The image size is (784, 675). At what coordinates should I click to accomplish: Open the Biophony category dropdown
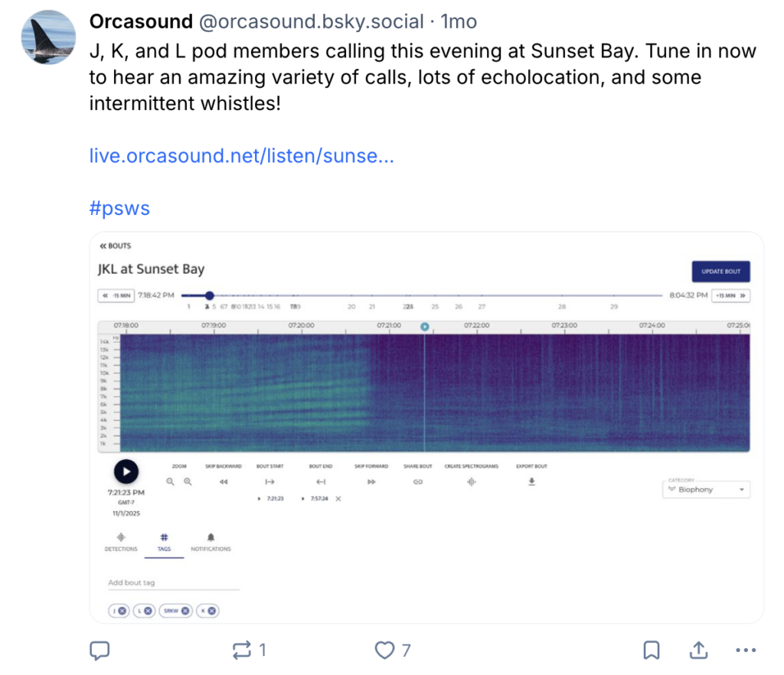coord(706,490)
